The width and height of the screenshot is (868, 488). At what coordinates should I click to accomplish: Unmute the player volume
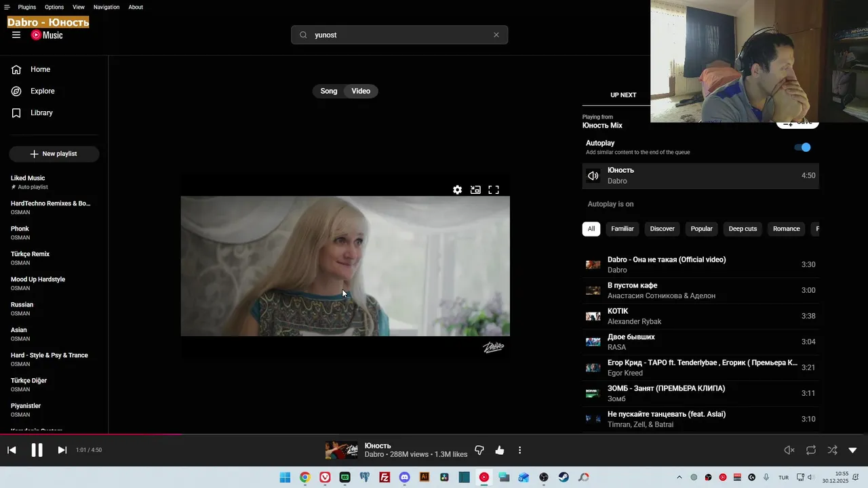[789, 450]
